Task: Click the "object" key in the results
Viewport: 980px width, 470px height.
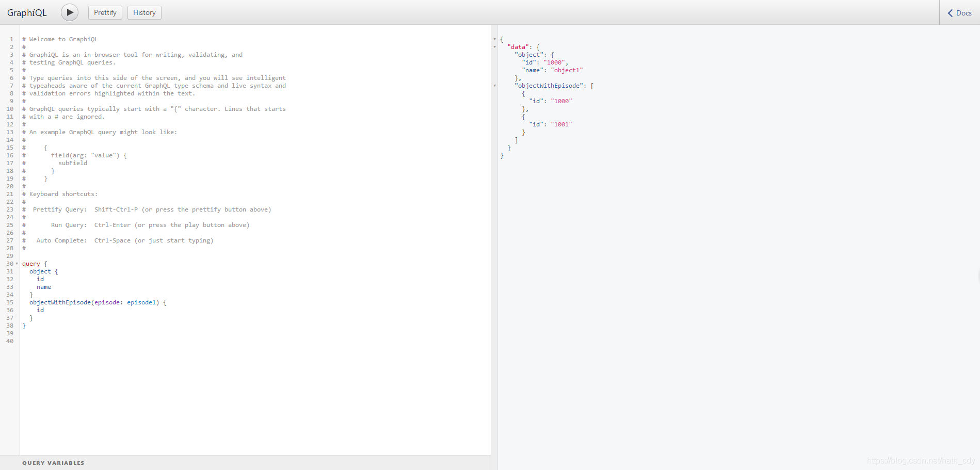Action: click(529, 55)
